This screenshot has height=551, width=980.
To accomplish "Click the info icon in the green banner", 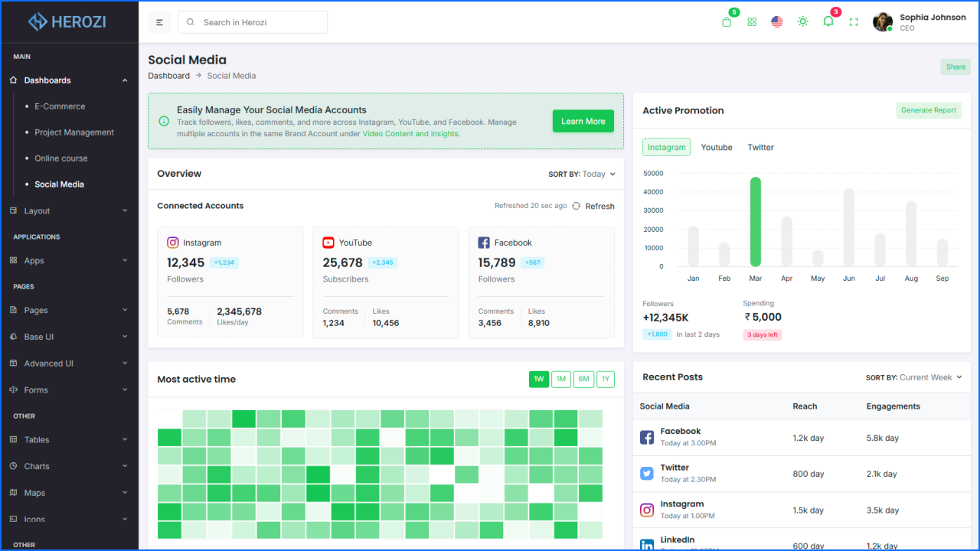I will pyautogui.click(x=164, y=121).
